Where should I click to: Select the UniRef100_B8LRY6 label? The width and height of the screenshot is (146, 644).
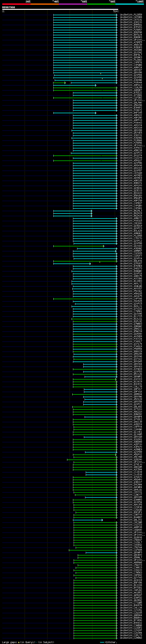(x=131, y=261)
